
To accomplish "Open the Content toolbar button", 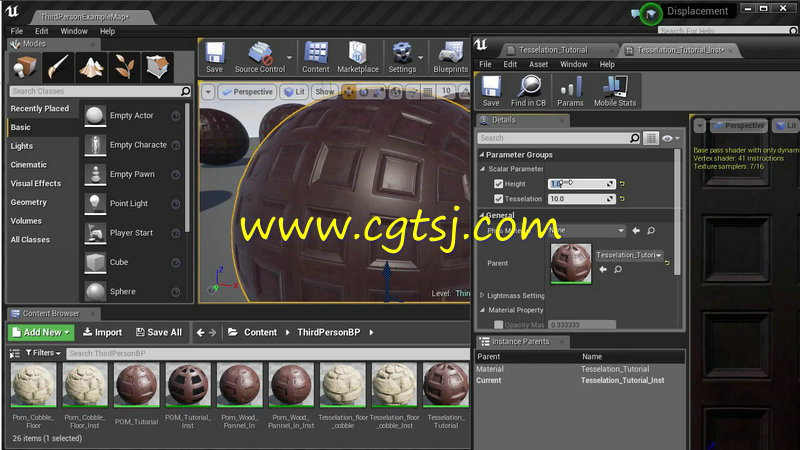I will pyautogui.click(x=315, y=57).
